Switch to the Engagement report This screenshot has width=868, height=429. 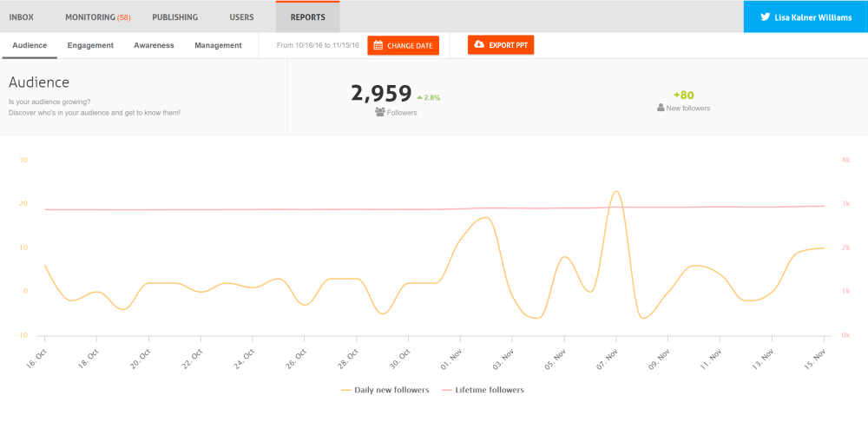[90, 46]
